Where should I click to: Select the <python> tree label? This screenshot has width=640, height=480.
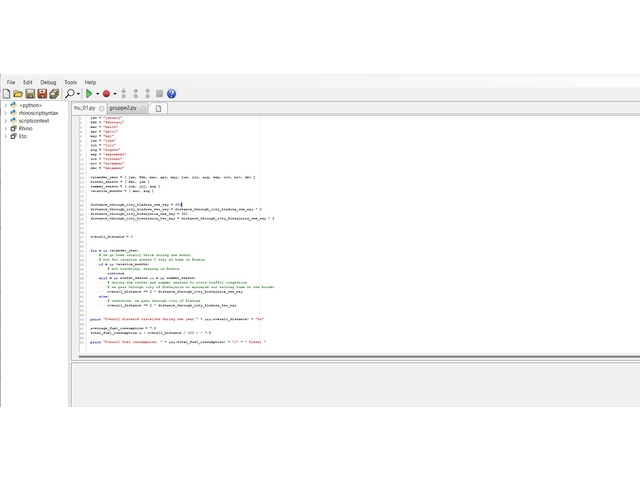(x=31, y=105)
